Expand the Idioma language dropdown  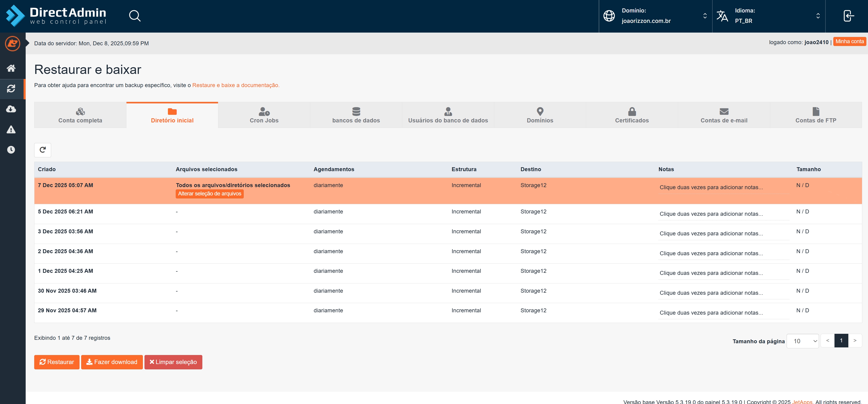point(768,16)
